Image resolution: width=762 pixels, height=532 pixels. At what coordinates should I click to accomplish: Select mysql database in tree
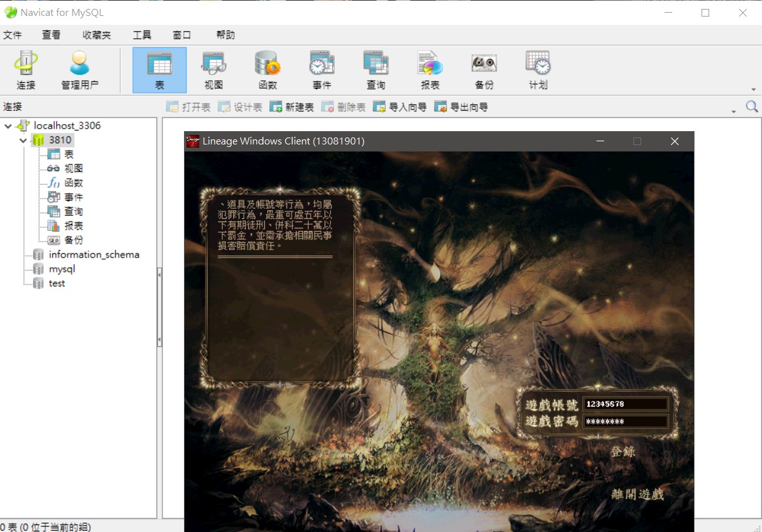pos(62,269)
